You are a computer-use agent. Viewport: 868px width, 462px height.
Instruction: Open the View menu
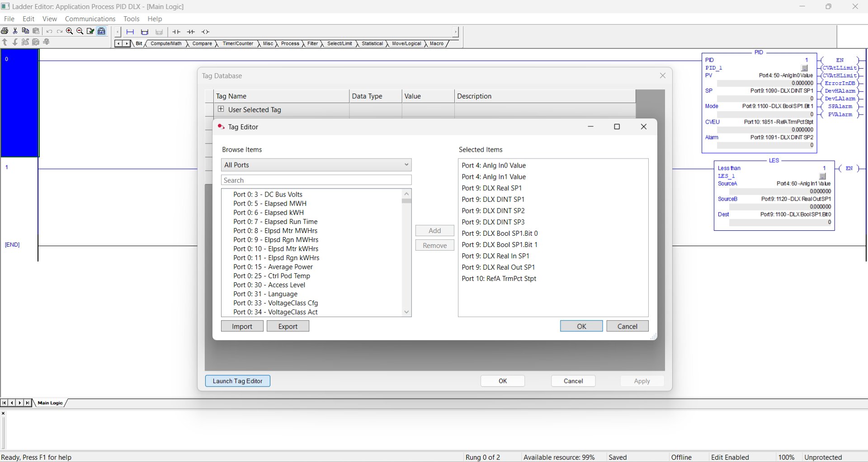[50, 19]
